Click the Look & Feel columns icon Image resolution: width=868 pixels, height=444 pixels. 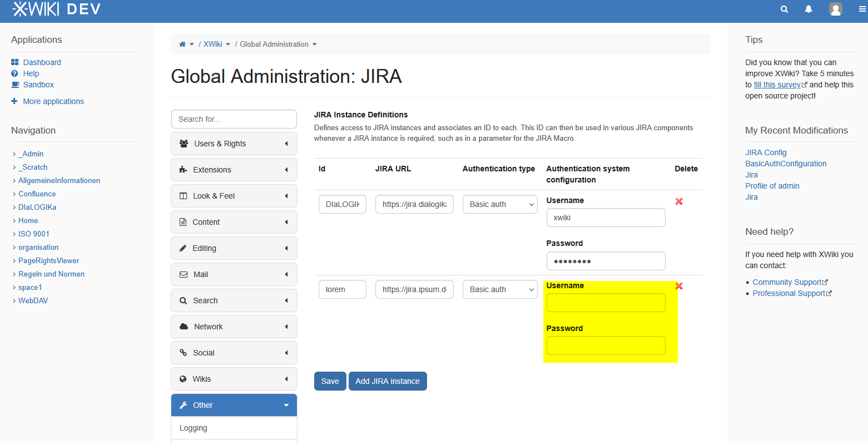coord(183,196)
